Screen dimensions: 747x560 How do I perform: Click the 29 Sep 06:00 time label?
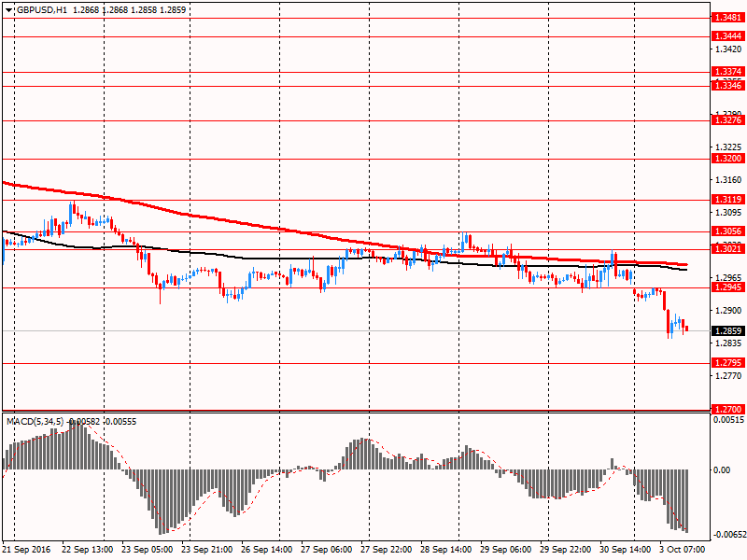coord(506,550)
